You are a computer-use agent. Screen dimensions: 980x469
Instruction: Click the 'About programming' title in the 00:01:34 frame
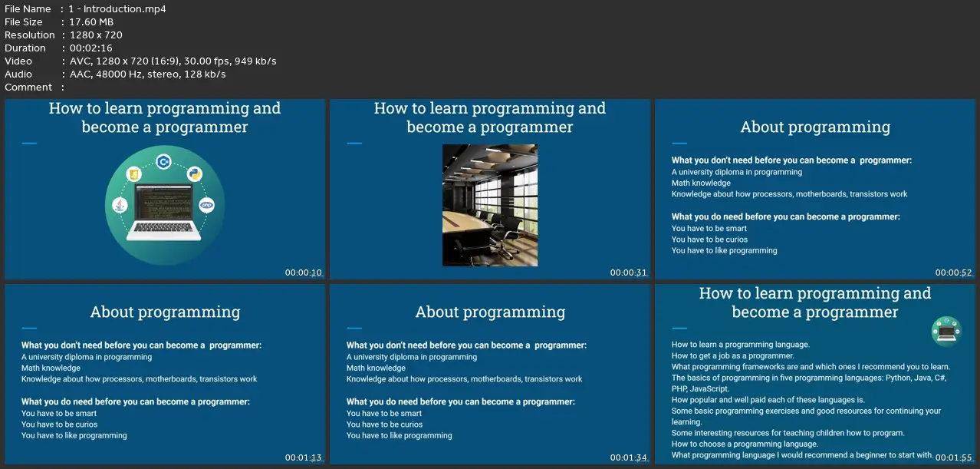tap(490, 312)
